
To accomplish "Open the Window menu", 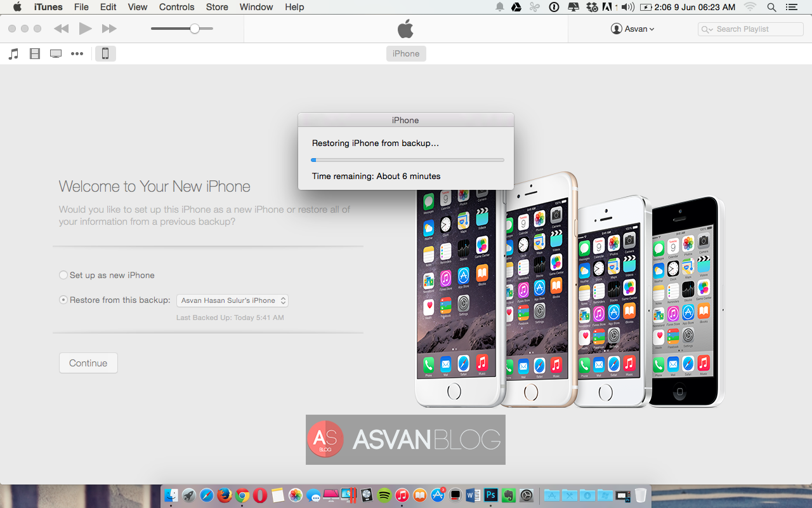I will tap(256, 7).
